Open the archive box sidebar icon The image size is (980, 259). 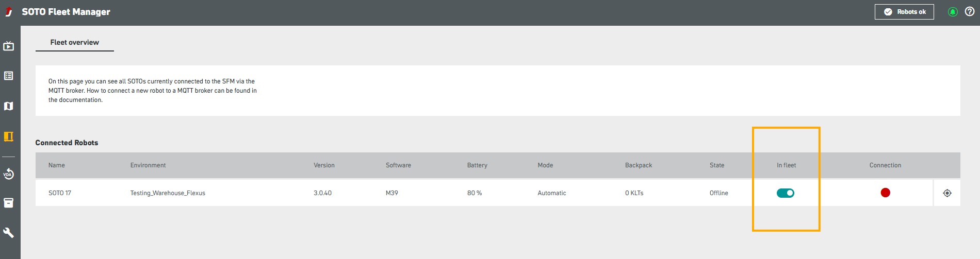(x=9, y=203)
